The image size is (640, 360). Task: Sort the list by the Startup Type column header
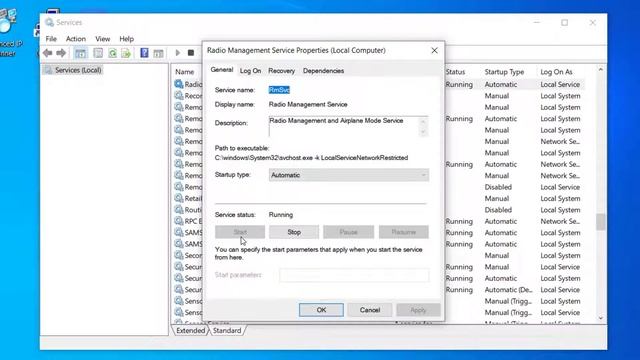coord(504,72)
